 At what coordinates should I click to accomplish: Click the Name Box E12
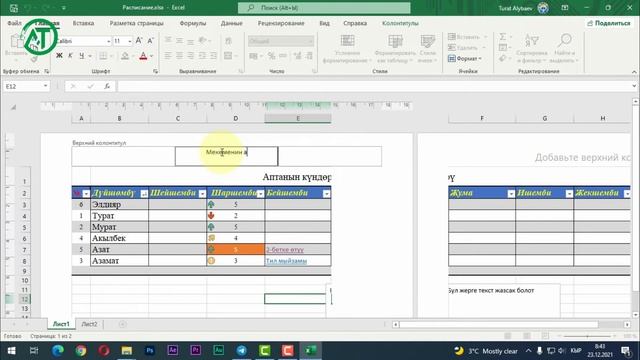click(x=26, y=86)
